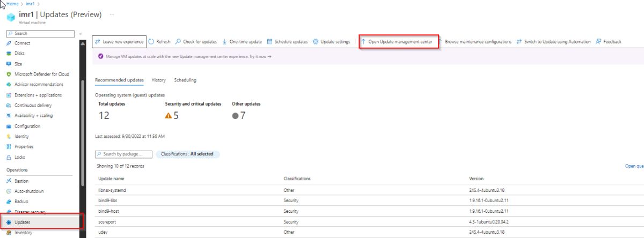
Task: Switch to Recommended updates tab
Action: click(x=119, y=80)
